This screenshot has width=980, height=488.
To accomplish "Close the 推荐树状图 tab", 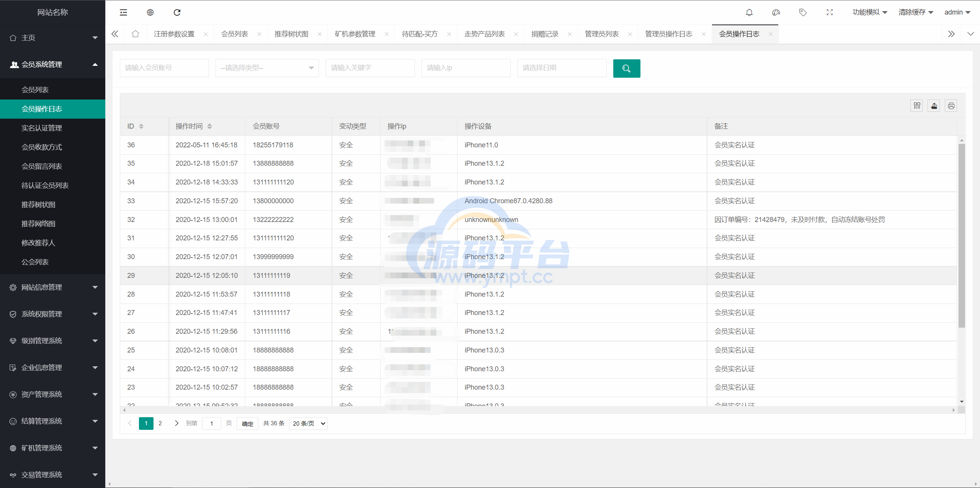I will [320, 34].
